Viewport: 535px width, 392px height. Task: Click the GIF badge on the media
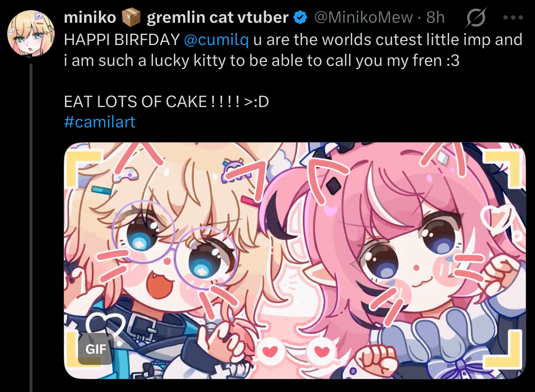(96, 349)
